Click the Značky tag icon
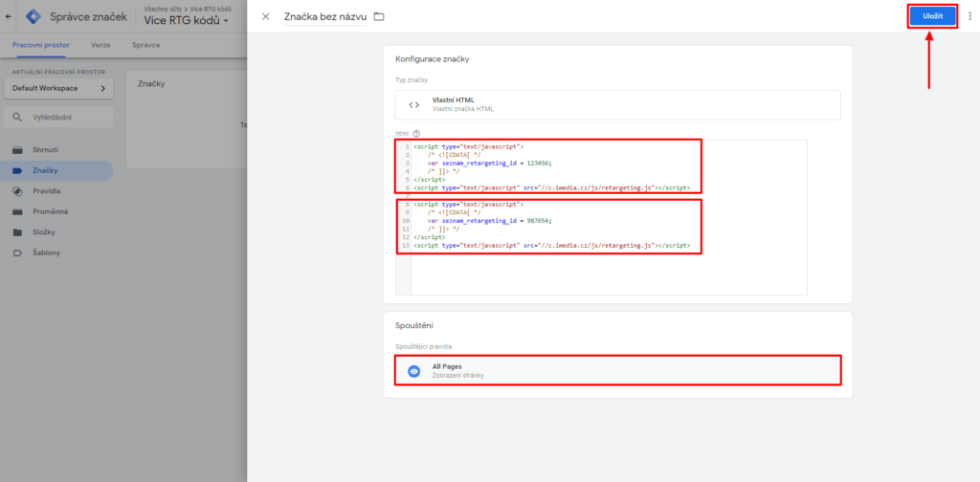 [x=17, y=170]
